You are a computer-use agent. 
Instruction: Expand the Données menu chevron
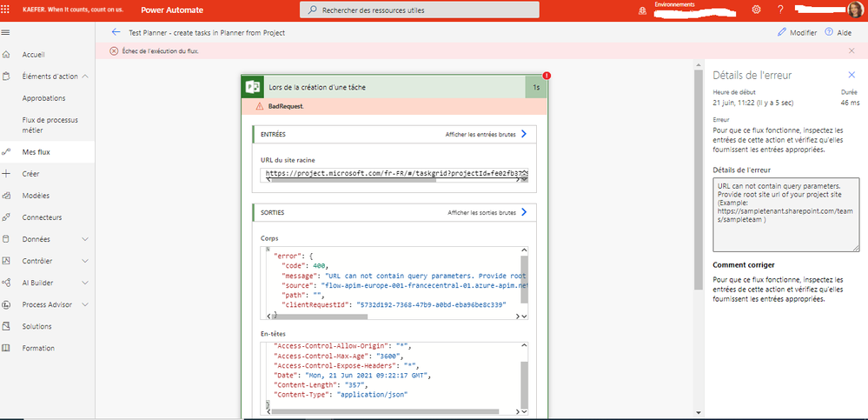coord(85,239)
